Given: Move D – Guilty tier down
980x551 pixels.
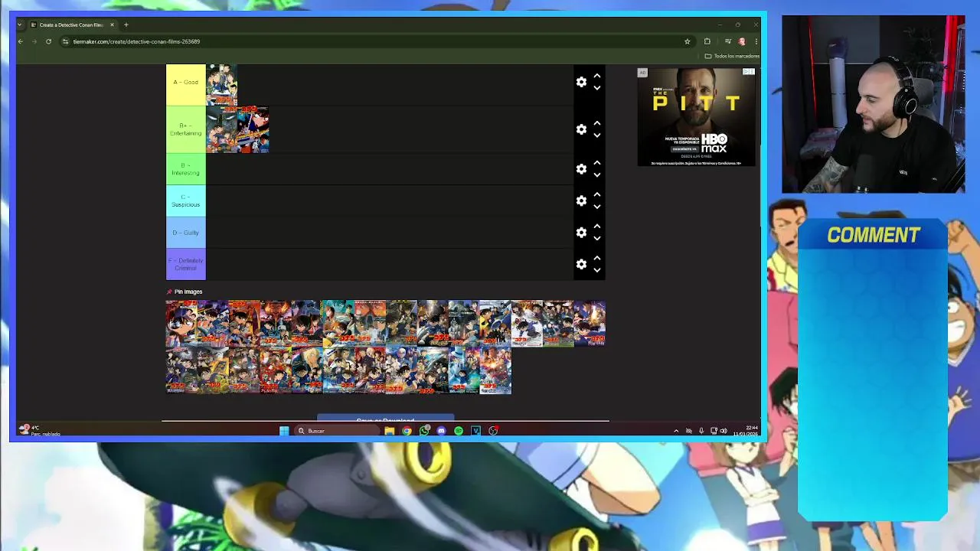Looking at the screenshot, I should pos(597,239).
